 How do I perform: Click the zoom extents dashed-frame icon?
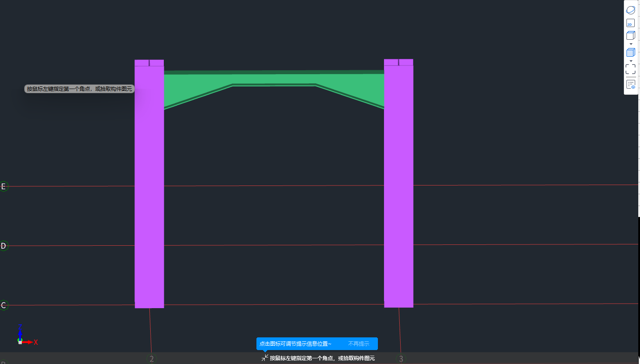point(630,69)
